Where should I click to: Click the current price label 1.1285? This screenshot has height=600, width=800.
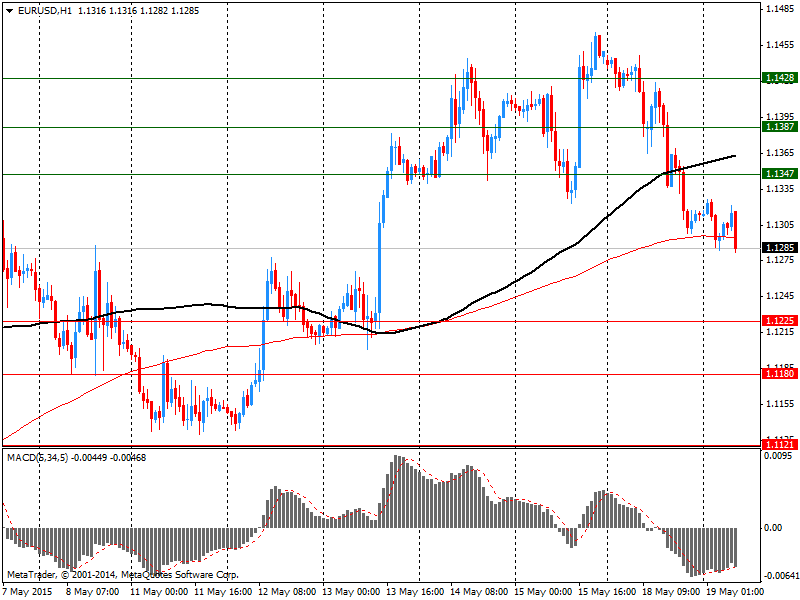point(780,248)
